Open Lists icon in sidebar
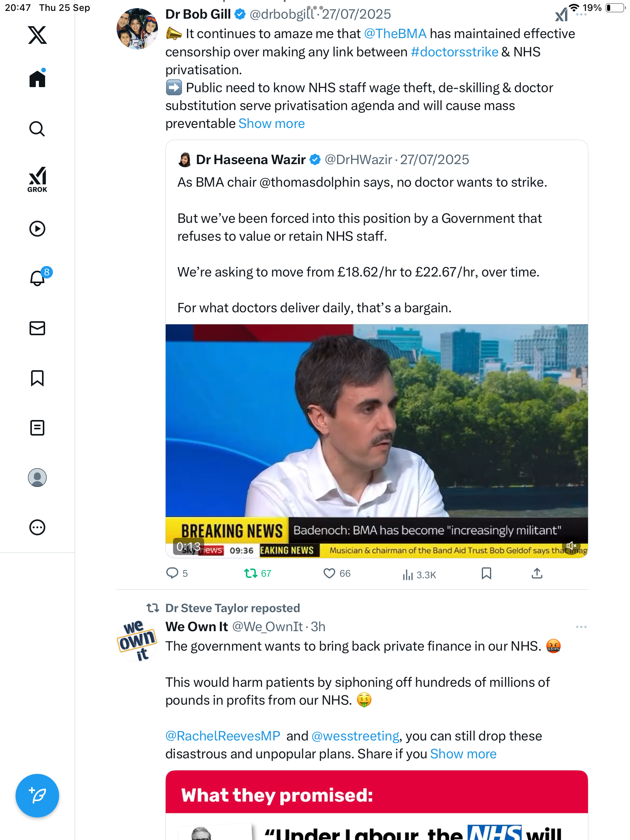Viewport: 630px width, 840px height. point(37,428)
